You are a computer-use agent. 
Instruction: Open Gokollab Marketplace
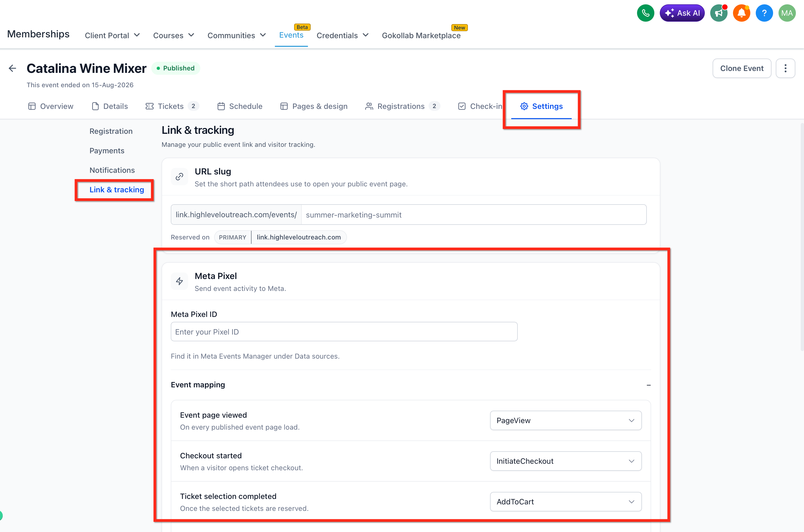tap(421, 35)
